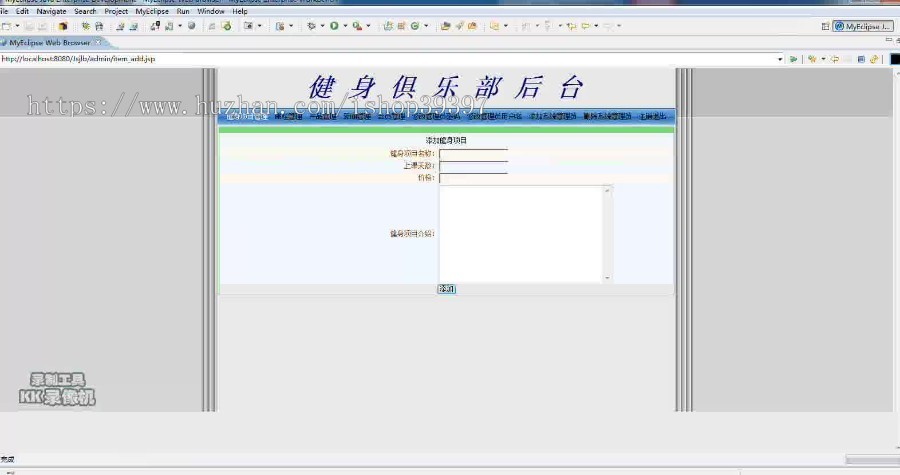
Task: Open the Navigate menu
Action: 51,11
